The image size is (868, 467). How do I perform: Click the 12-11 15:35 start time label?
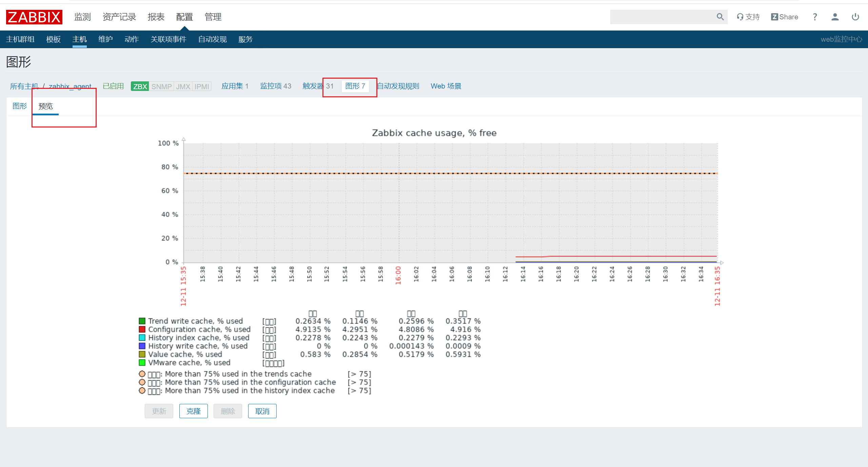point(183,286)
